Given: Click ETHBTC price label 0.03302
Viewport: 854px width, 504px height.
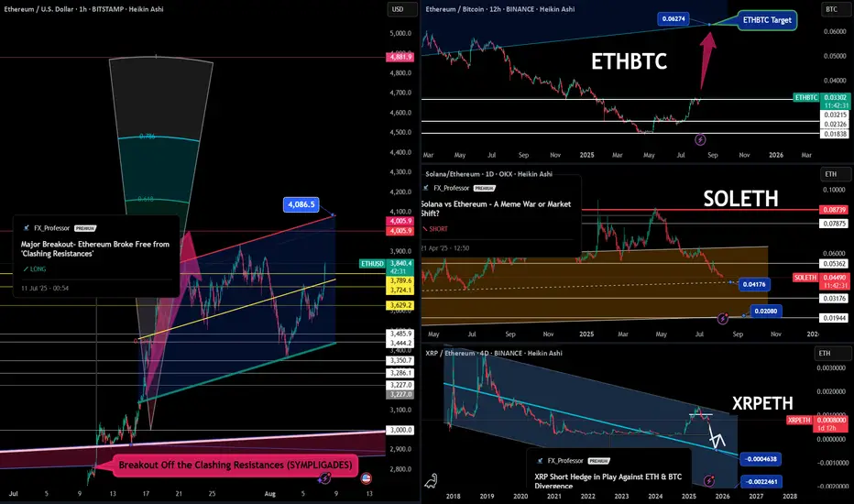Looking at the screenshot, I should (835, 97).
